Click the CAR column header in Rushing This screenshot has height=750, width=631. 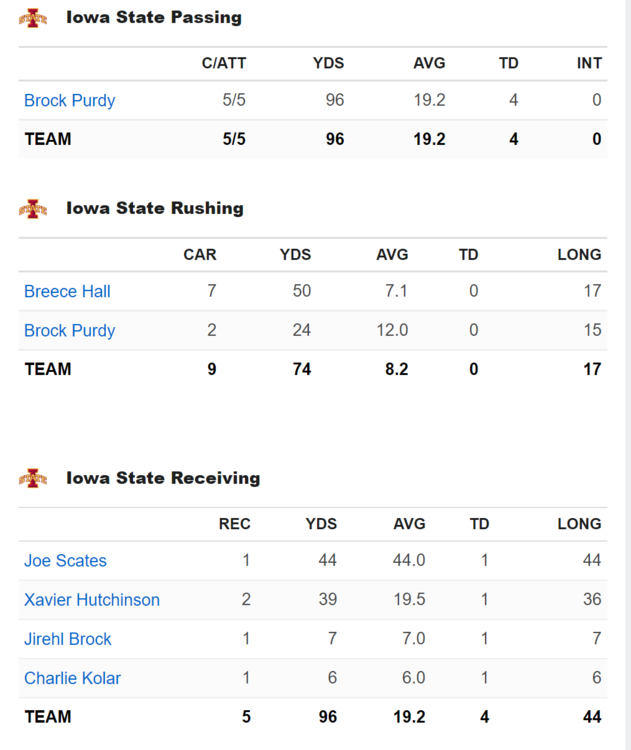(200, 254)
